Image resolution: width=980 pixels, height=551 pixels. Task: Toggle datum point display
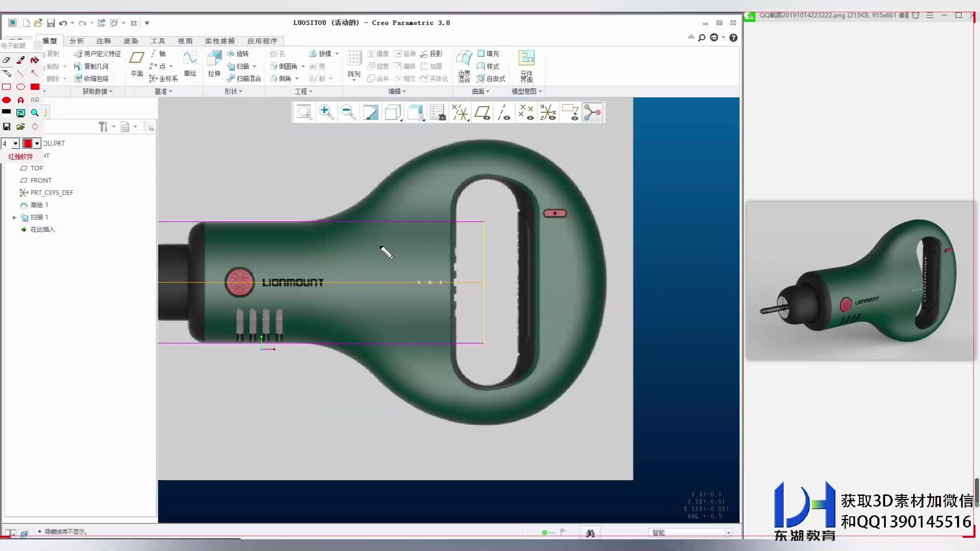tap(526, 112)
